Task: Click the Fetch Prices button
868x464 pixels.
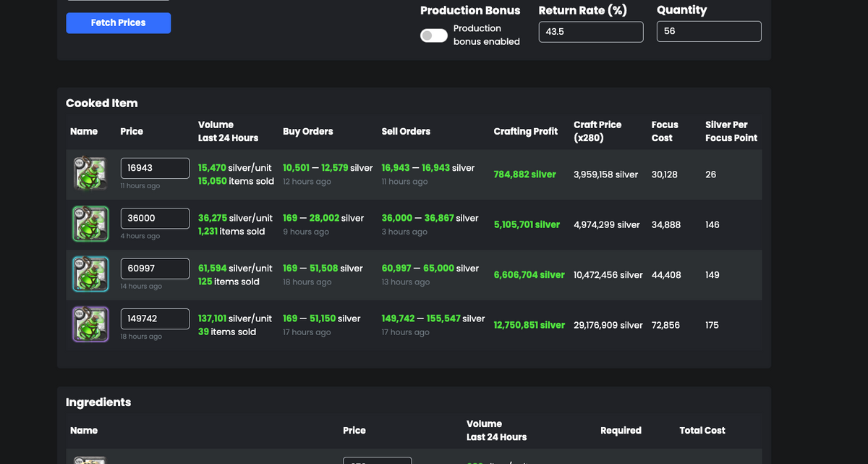Action: point(118,23)
